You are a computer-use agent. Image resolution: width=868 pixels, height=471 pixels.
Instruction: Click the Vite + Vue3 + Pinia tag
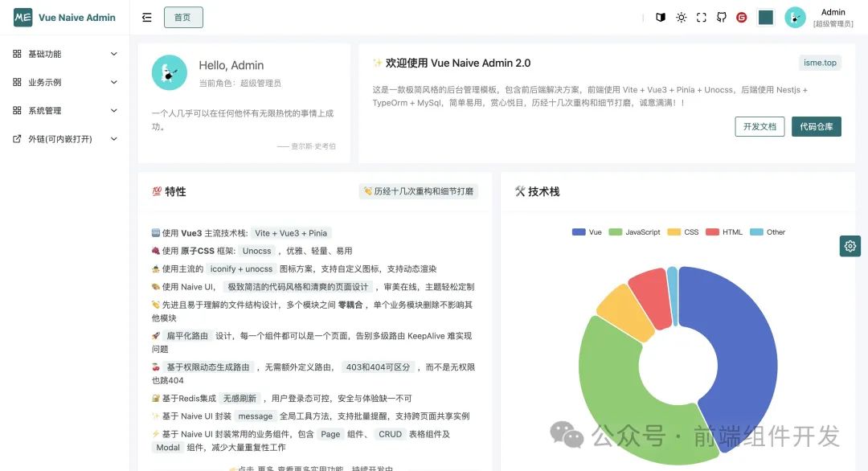point(291,233)
